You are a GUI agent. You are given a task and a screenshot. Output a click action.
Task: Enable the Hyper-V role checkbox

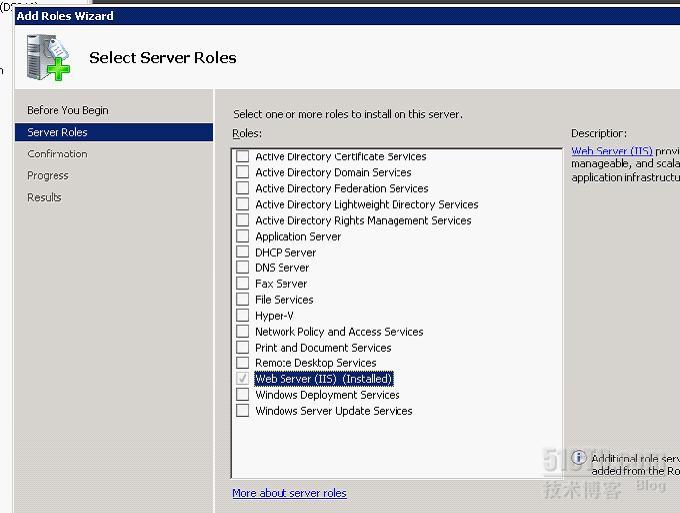click(242, 315)
